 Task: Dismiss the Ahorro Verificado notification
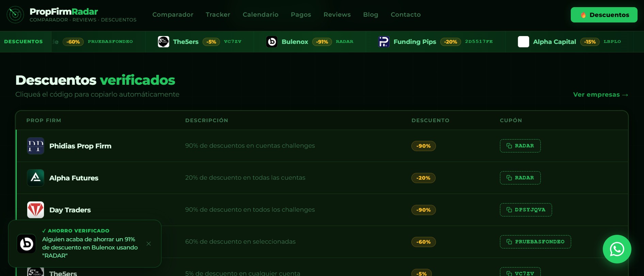148,244
